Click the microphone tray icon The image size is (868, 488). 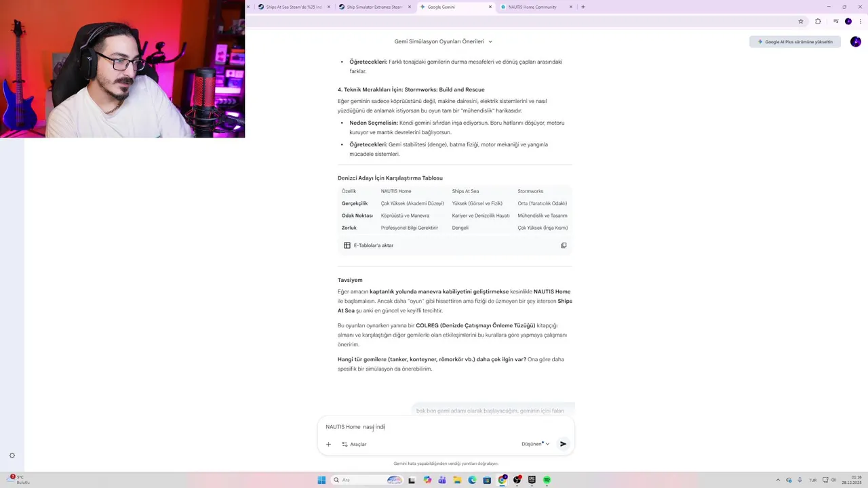pos(800,480)
